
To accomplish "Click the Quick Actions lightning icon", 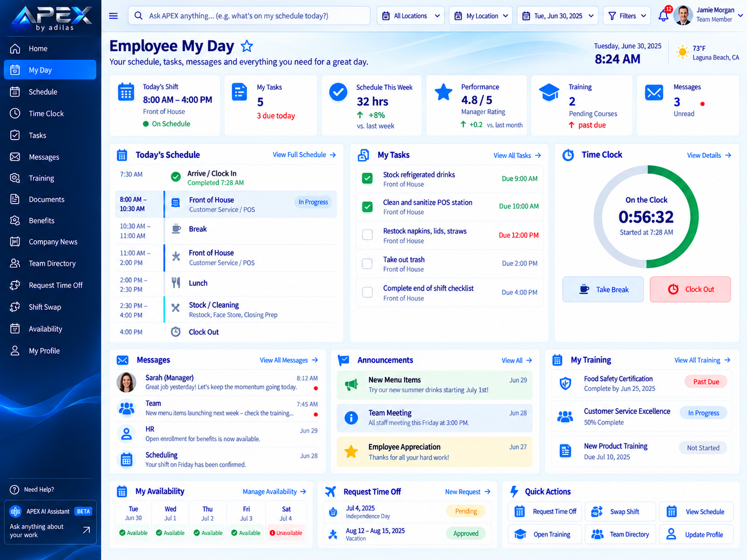I will pyautogui.click(x=514, y=491).
